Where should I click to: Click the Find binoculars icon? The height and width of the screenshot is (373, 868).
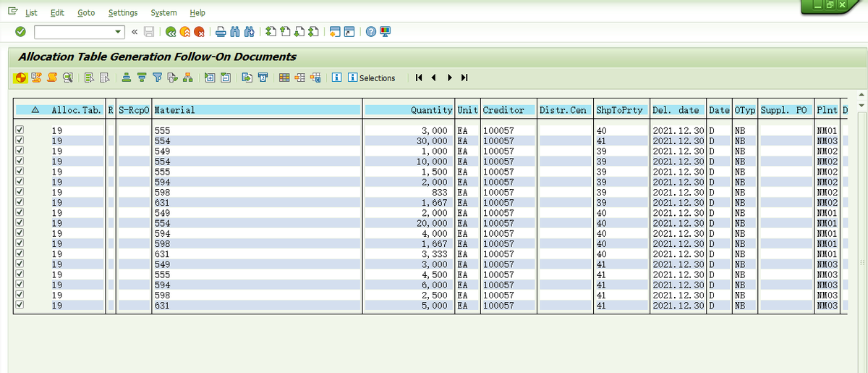234,32
